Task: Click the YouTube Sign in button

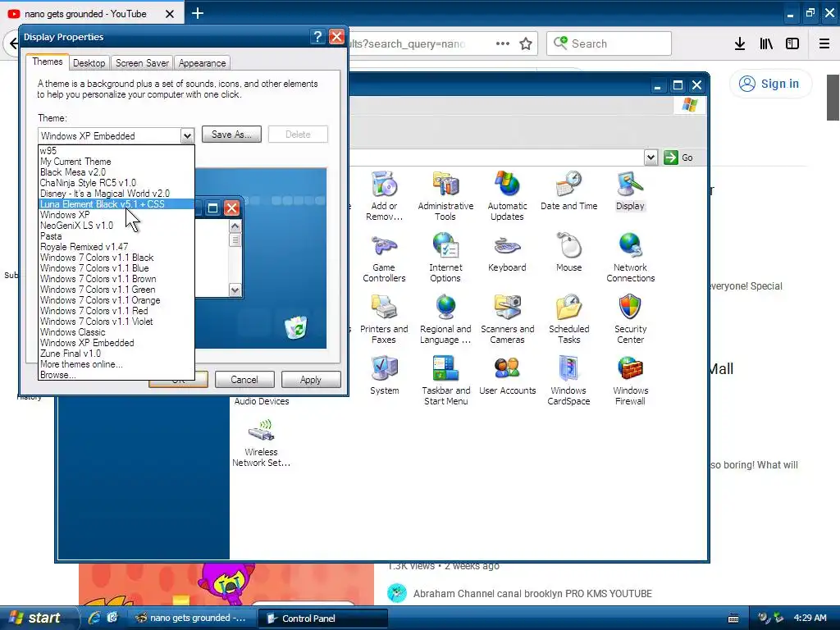Action: click(770, 84)
